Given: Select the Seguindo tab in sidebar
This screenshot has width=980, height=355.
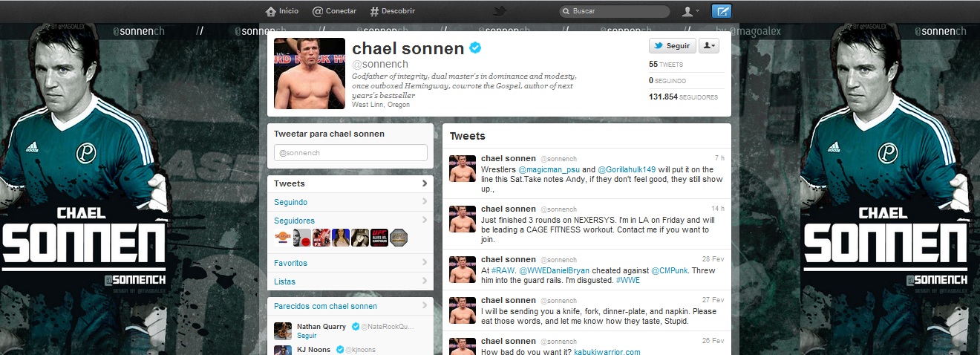Looking at the screenshot, I should pyautogui.click(x=350, y=202).
